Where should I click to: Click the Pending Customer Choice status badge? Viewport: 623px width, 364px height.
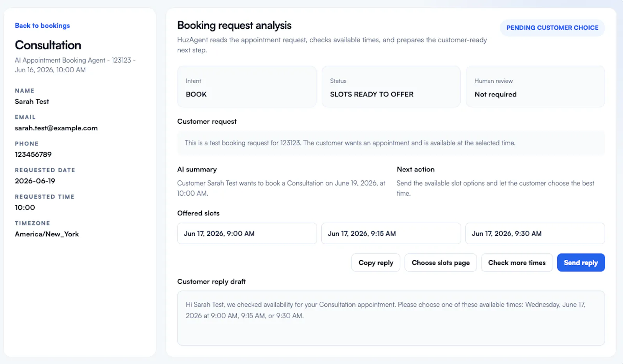click(x=552, y=28)
